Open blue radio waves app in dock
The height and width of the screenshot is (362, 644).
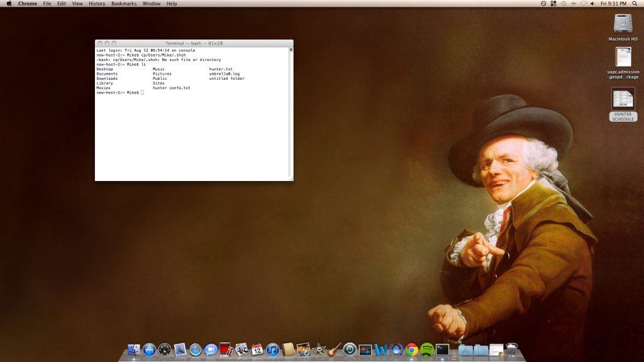(396, 349)
